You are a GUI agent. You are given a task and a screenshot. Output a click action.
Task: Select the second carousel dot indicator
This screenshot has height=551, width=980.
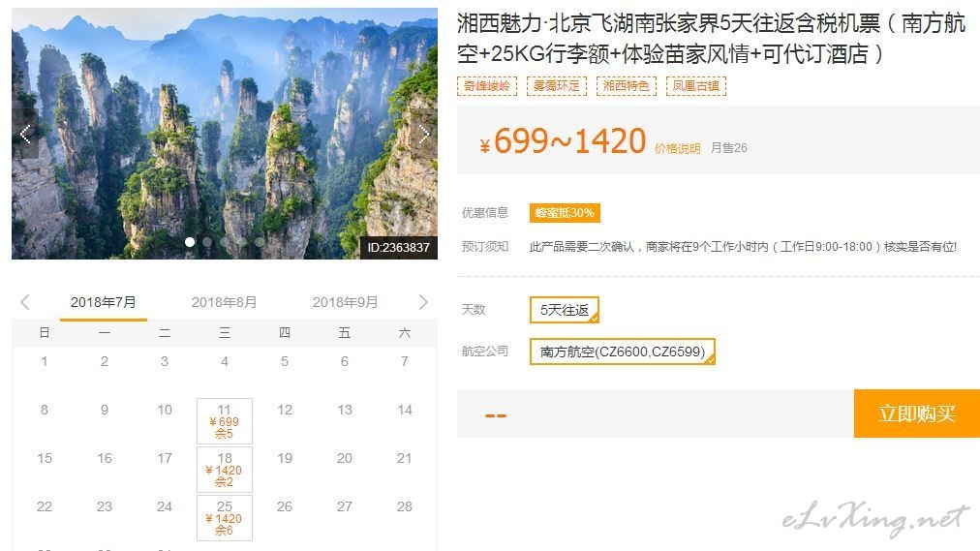coord(207,242)
